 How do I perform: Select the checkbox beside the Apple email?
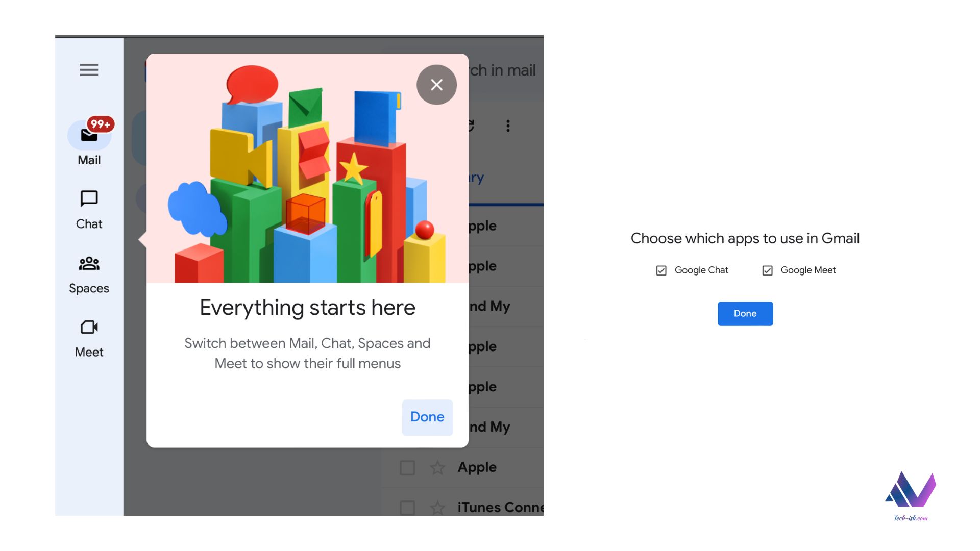407,467
